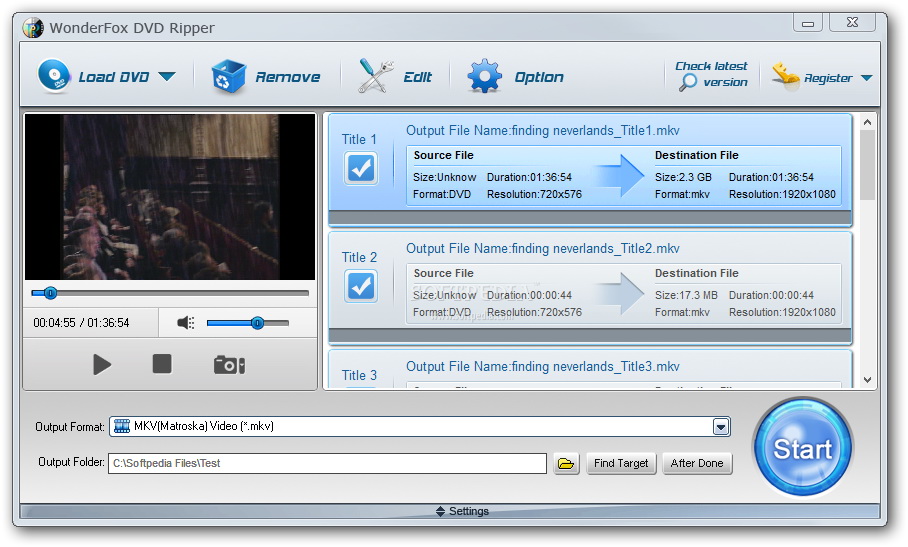Viewport: 908px width, 547px height.
Task: Click Title 2 destination size 17.3 MB
Action: (x=686, y=295)
